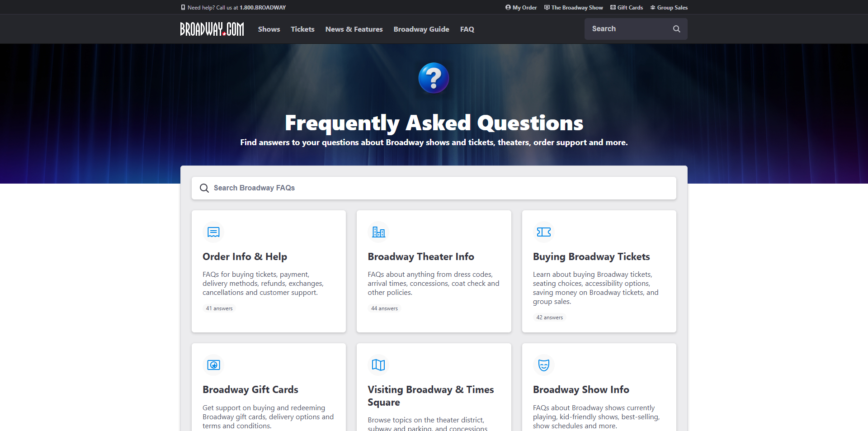Open the Shows menu
This screenshot has width=868, height=431.
269,29
